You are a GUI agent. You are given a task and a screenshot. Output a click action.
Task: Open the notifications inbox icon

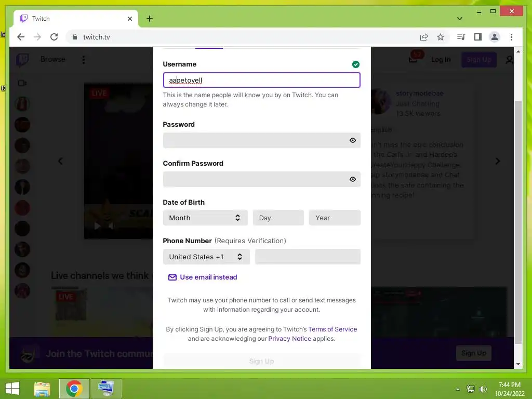coord(413,60)
